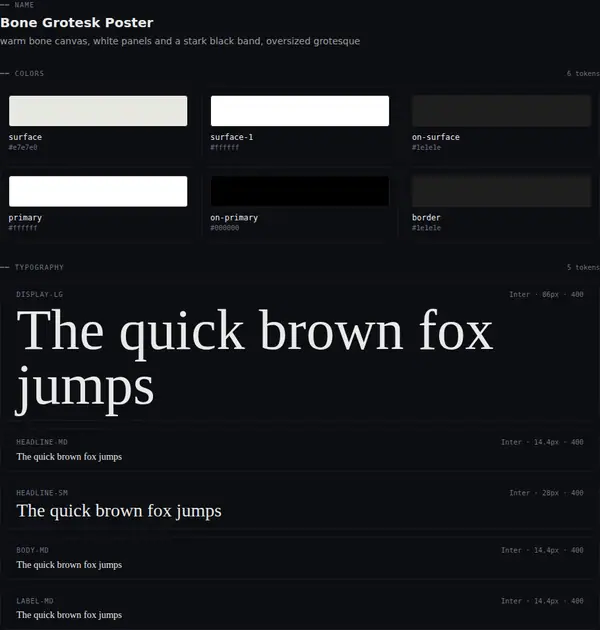The height and width of the screenshot is (630, 600).
Task: Click the 'on-primary' token name
Action: 234,218
